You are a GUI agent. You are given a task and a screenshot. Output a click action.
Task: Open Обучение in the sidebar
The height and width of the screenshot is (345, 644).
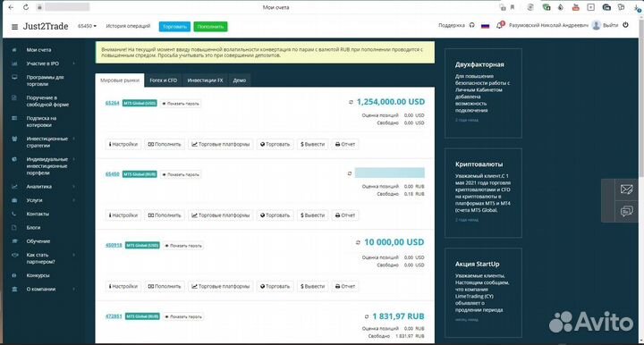point(38,241)
